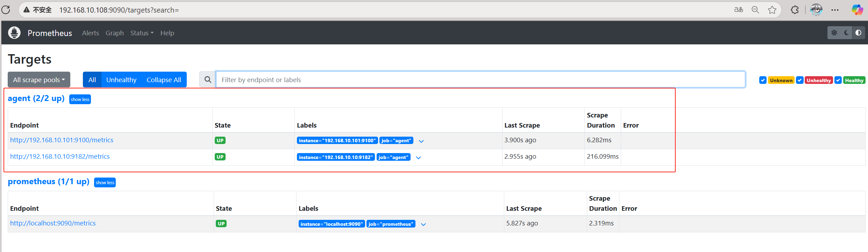The height and width of the screenshot is (252, 868).
Task: Click UP badge for 192.168.10.10:9182 row
Action: pyautogui.click(x=220, y=157)
